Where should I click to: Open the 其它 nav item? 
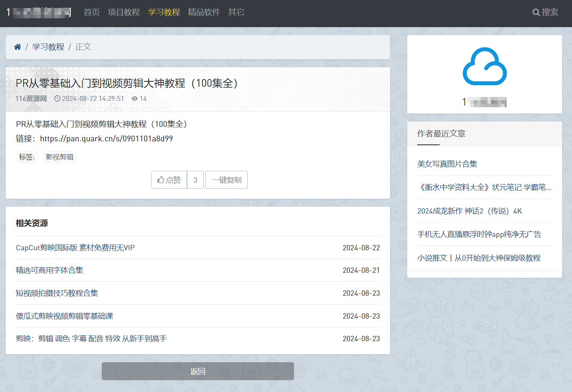coord(236,12)
